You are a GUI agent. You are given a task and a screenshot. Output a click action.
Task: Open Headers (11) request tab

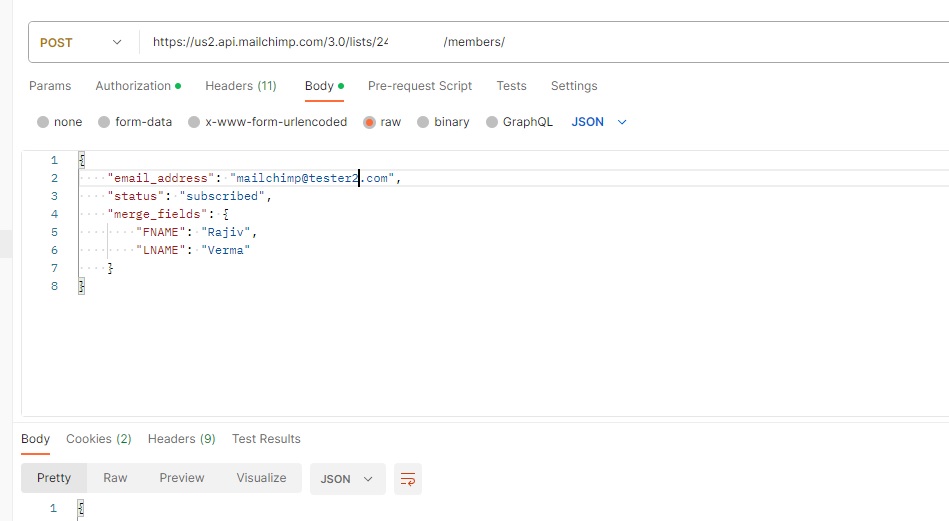pyautogui.click(x=241, y=86)
